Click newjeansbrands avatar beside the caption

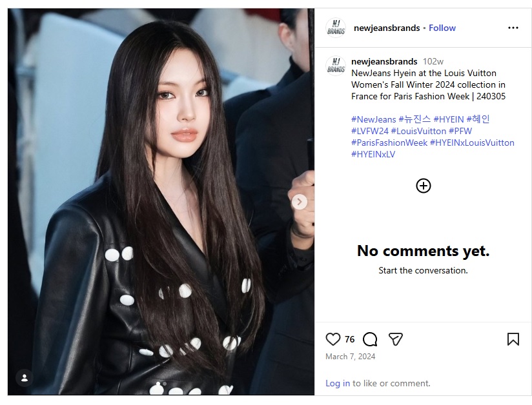tap(336, 66)
